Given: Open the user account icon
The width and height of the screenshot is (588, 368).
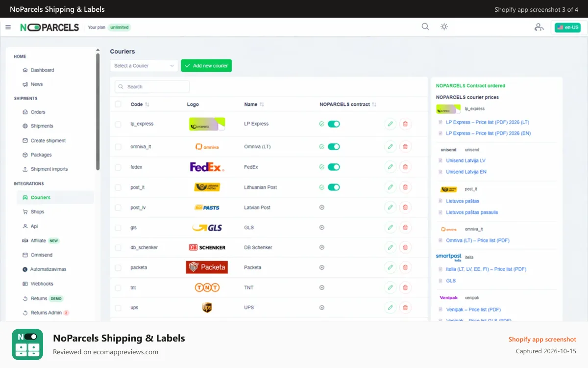Looking at the screenshot, I should pos(539,27).
